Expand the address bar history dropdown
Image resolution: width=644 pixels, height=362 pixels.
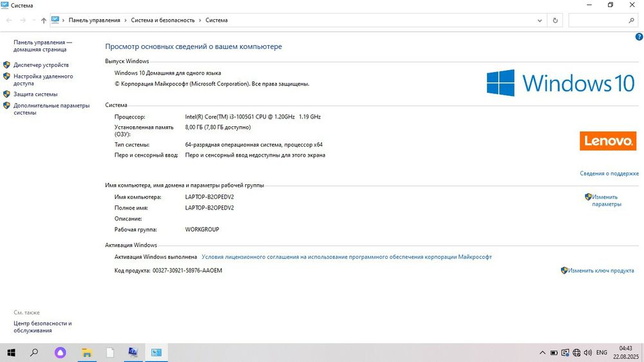540,20
